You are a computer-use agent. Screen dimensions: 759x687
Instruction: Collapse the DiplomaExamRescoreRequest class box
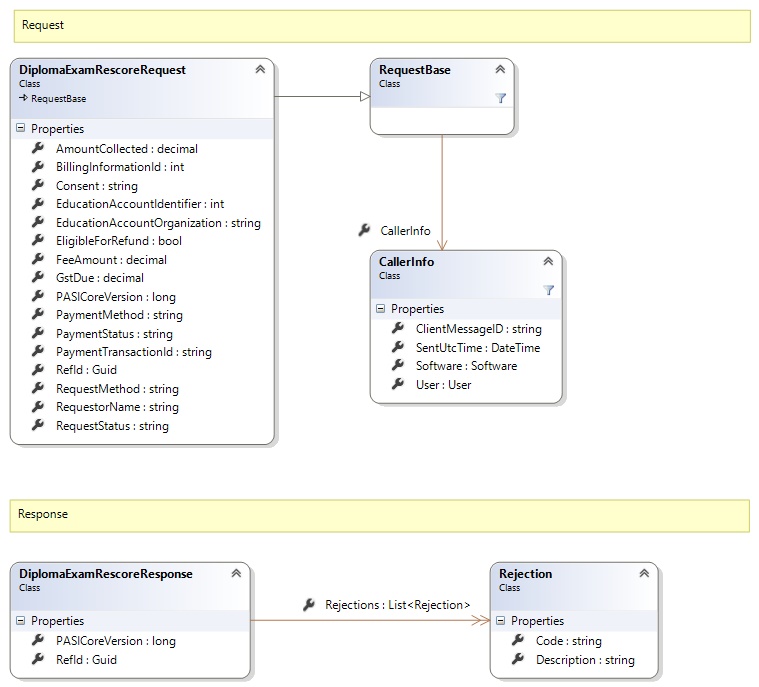(x=260, y=70)
